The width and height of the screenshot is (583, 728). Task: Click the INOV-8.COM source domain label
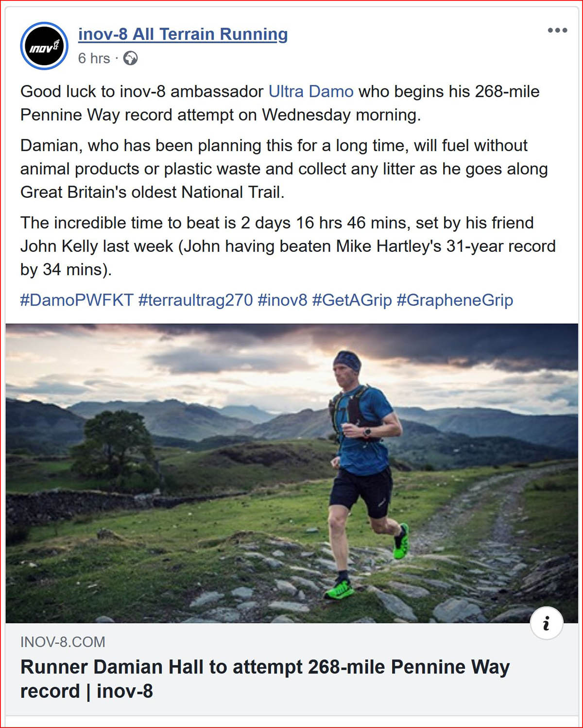click(x=63, y=642)
